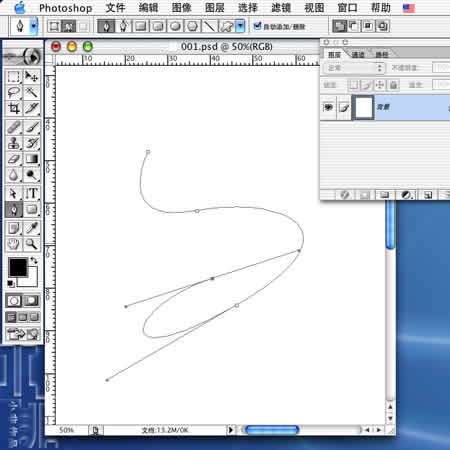Open the 滤镜 (Filter) menu

[x=281, y=8]
